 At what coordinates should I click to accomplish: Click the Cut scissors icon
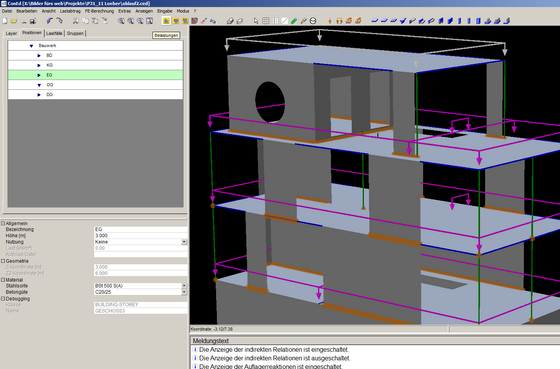[76, 21]
